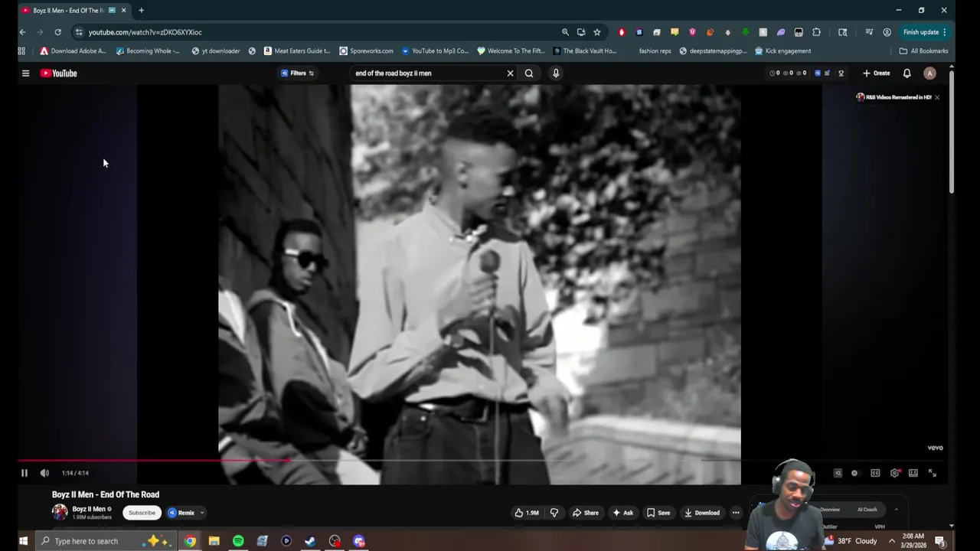Clear the YouTube search box text

click(x=510, y=73)
